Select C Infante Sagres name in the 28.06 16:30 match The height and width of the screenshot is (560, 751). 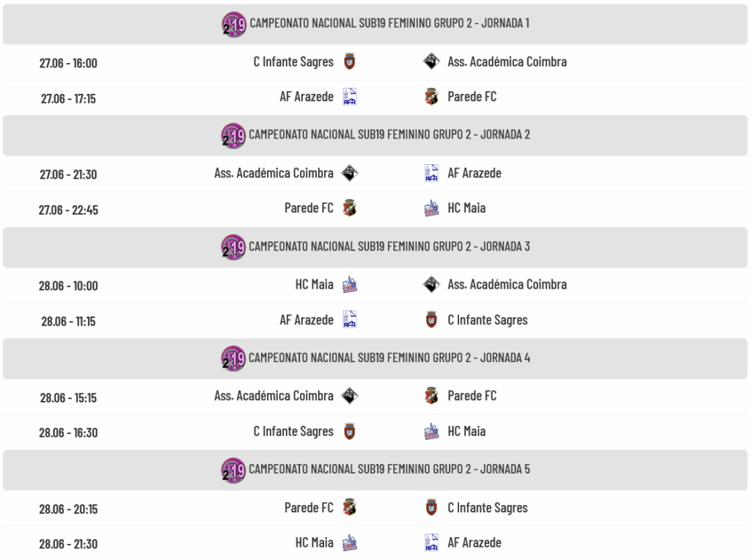(293, 431)
